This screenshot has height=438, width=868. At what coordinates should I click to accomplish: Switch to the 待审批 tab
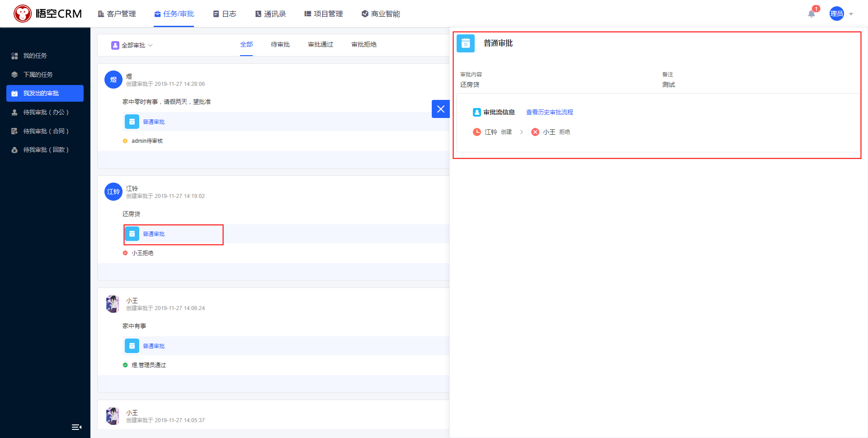click(280, 44)
